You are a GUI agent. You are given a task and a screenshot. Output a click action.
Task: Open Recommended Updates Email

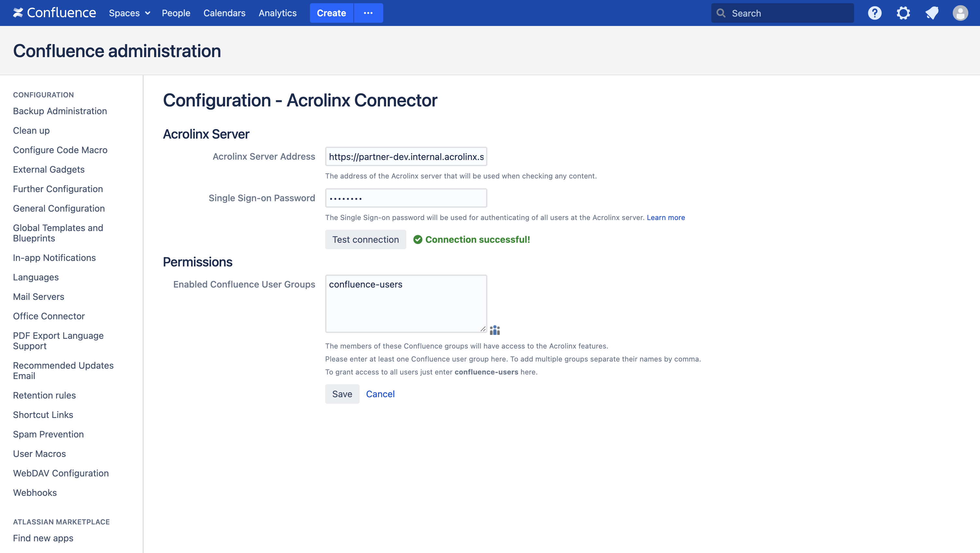(63, 370)
